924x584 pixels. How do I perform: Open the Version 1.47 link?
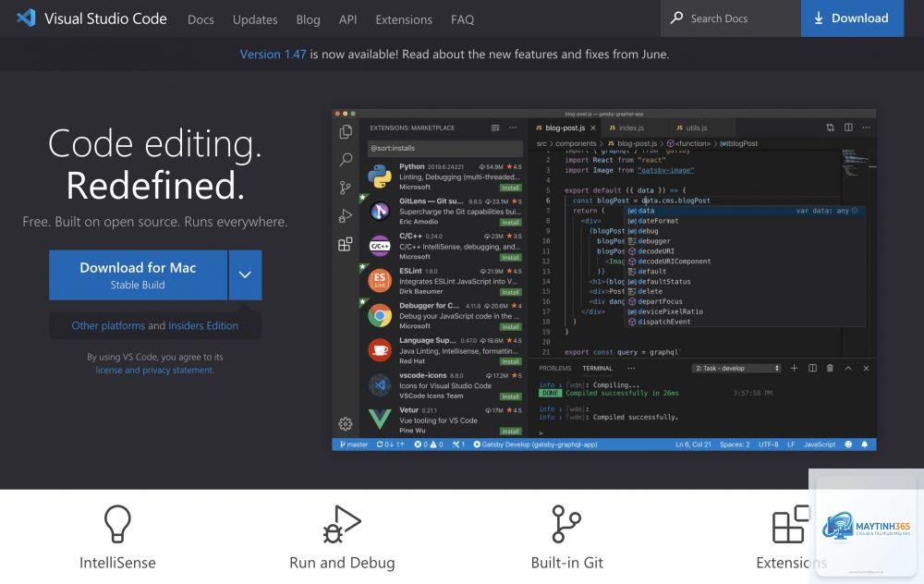tap(273, 55)
